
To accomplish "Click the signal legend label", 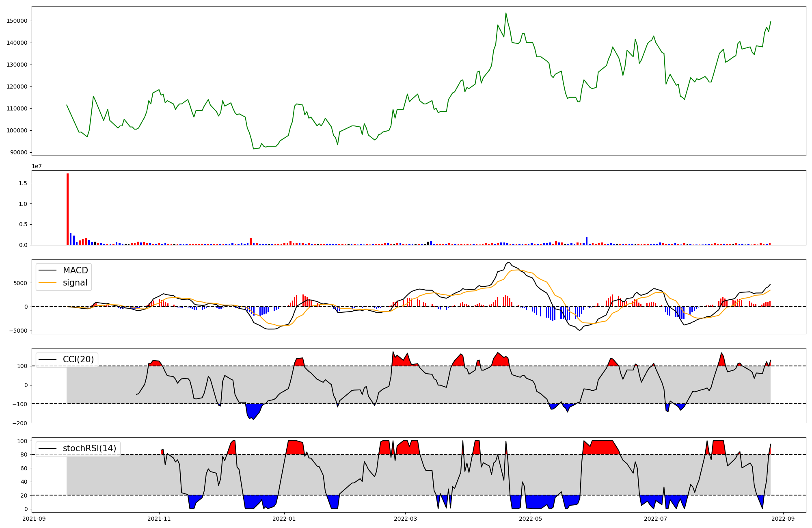I will click(75, 283).
